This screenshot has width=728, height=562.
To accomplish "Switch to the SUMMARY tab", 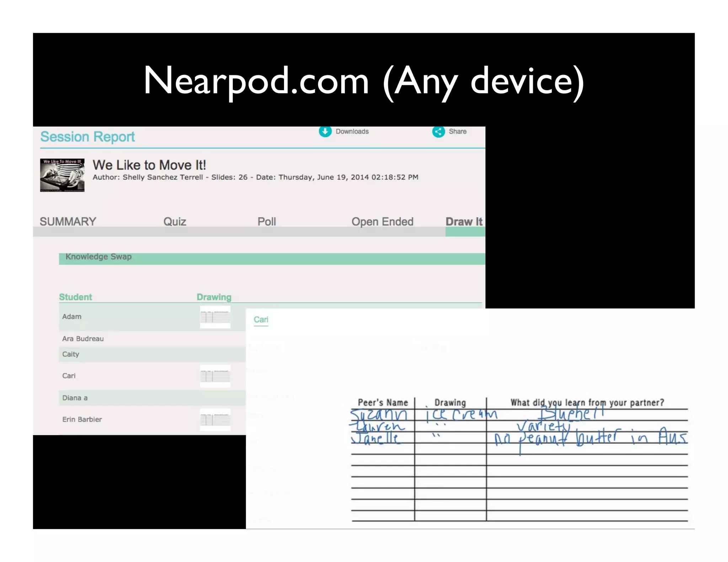I will click(68, 222).
